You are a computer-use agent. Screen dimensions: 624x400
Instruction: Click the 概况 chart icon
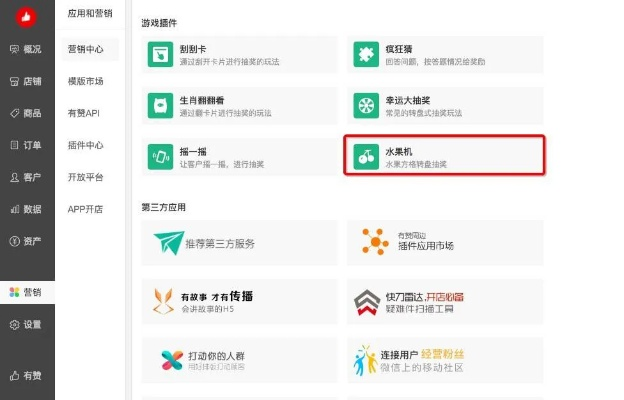click(14, 49)
